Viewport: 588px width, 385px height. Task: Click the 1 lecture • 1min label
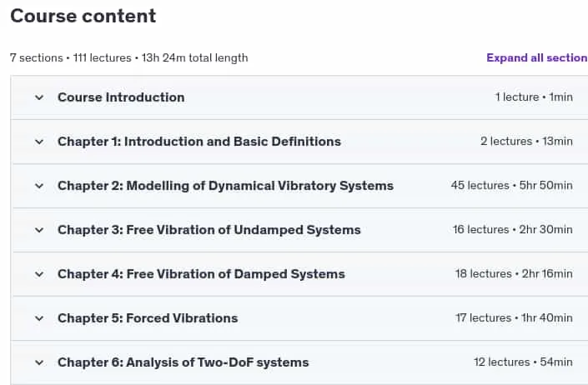point(534,97)
